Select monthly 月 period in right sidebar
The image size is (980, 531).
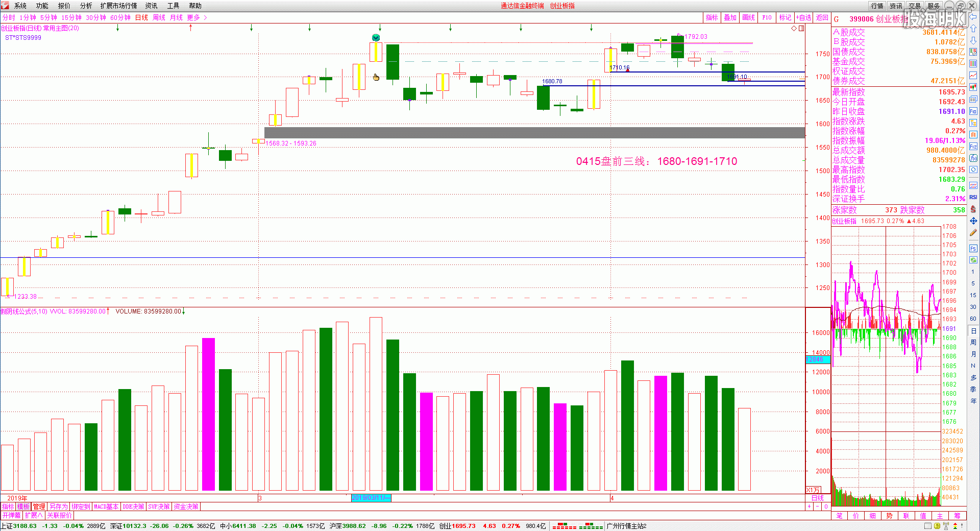(x=973, y=354)
